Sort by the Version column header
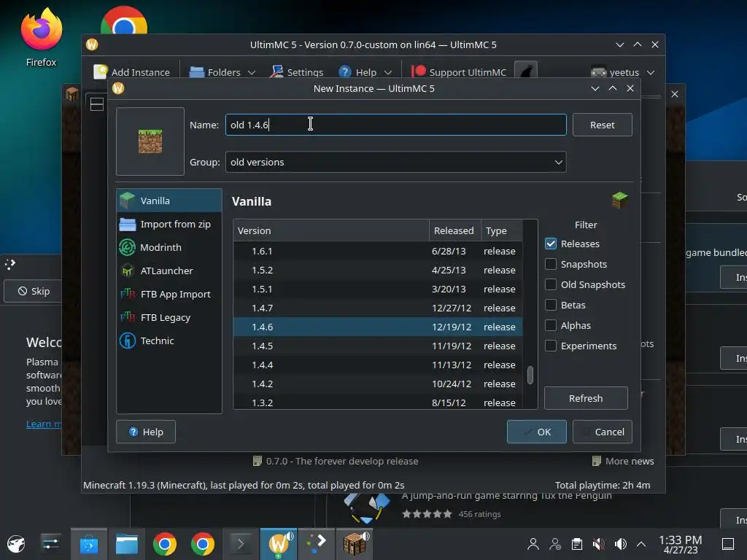Screen dimensions: 747x560 [x=331, y=230]
